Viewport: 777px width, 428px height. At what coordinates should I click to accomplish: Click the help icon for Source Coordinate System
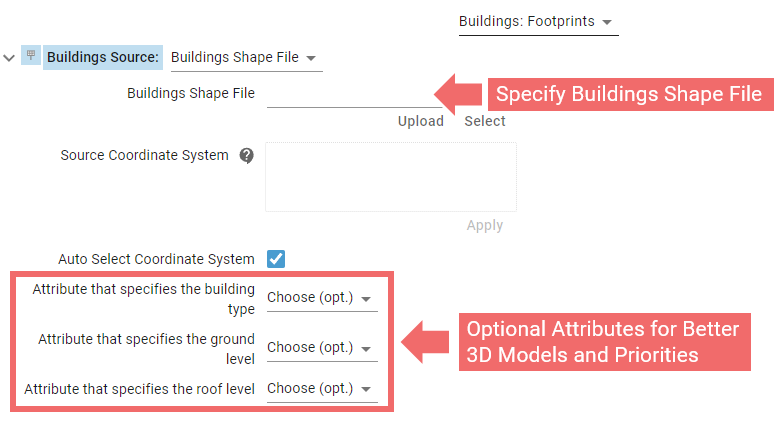click(x=246, y=156)
